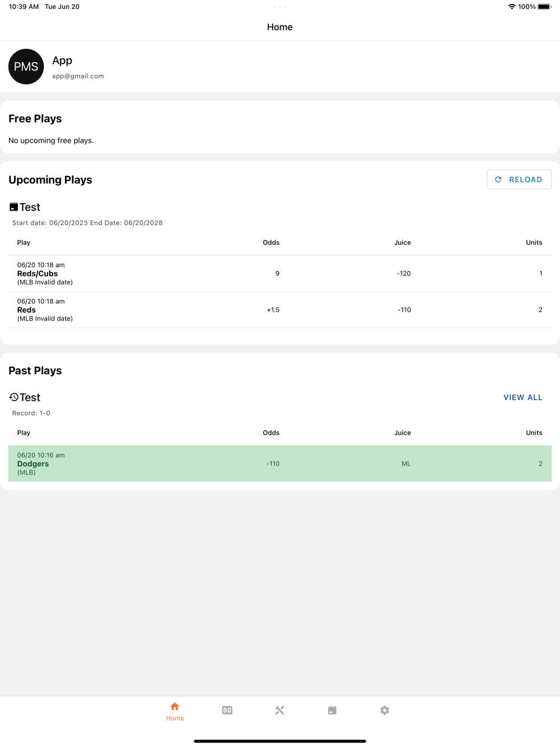Open the scoreboard tab icon
Image resolution: width=560 pixels, height=747 pixels.
click(227, 710)
